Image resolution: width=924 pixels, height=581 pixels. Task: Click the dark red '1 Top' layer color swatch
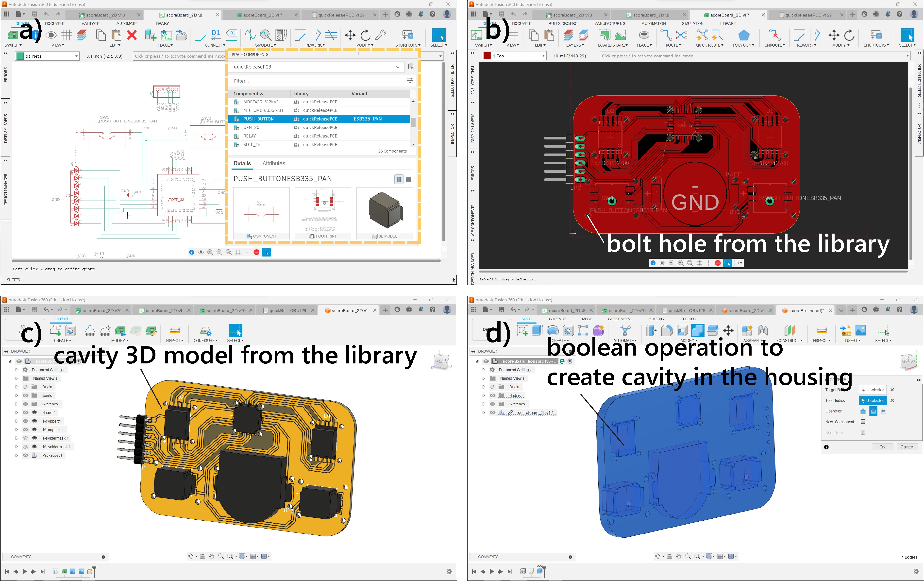pos(487,56)
